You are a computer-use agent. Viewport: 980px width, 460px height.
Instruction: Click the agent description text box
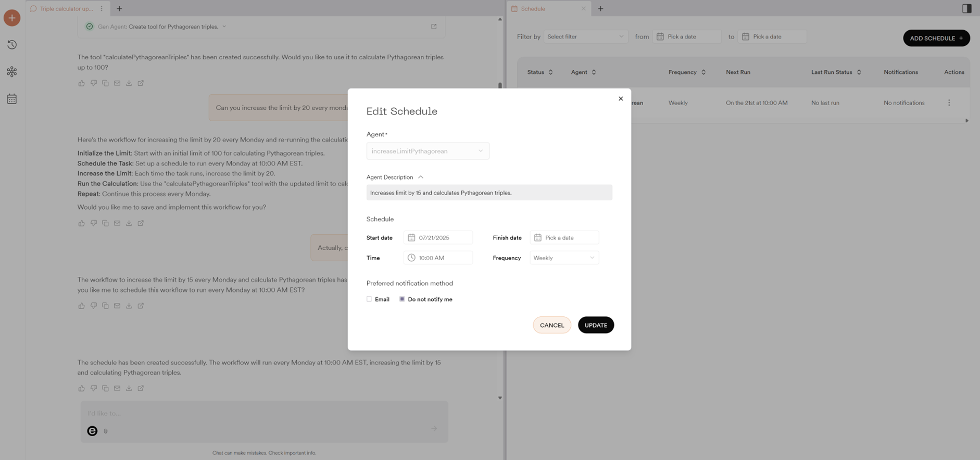click(x=489, y=193)
